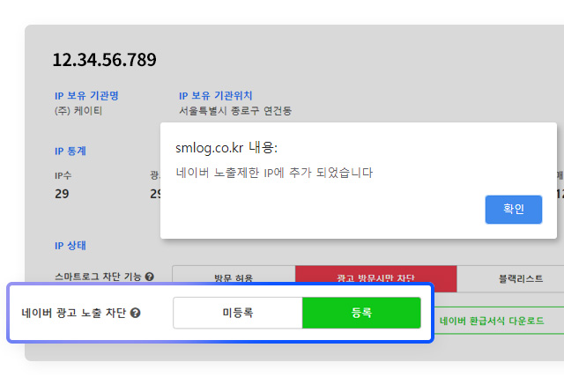Click the smlog.co.kr 내용 dialog title
The height and width of the screenshot is (392, 564).
(226, 148)
